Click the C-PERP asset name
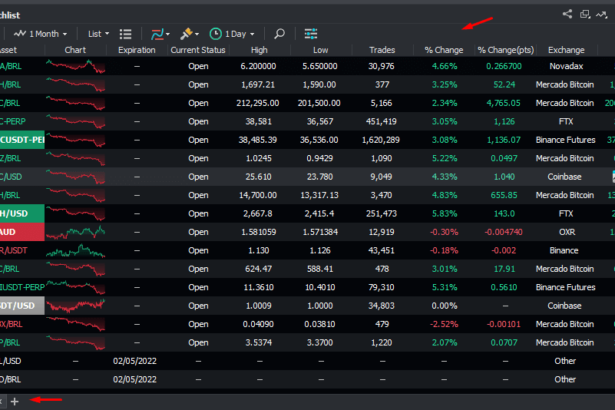Screen dimensions: 615x410 pyautogui.click(x=13, y=122)
